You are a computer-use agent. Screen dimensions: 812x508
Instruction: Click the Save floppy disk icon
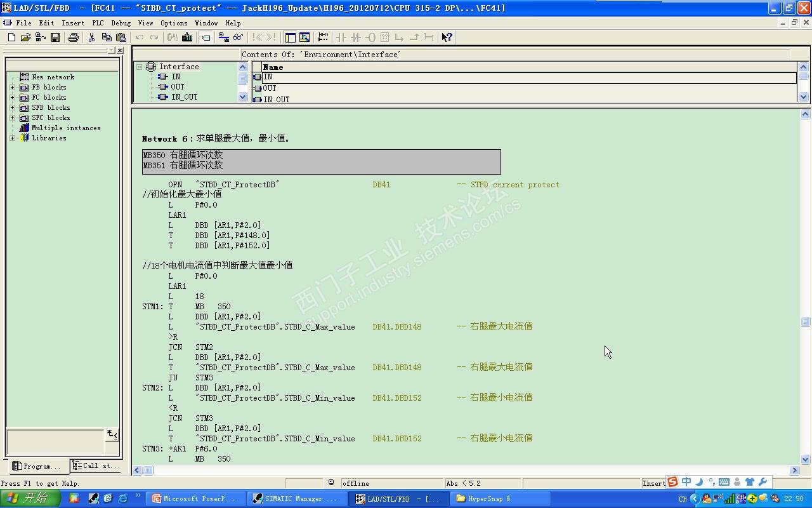(55, 37)
